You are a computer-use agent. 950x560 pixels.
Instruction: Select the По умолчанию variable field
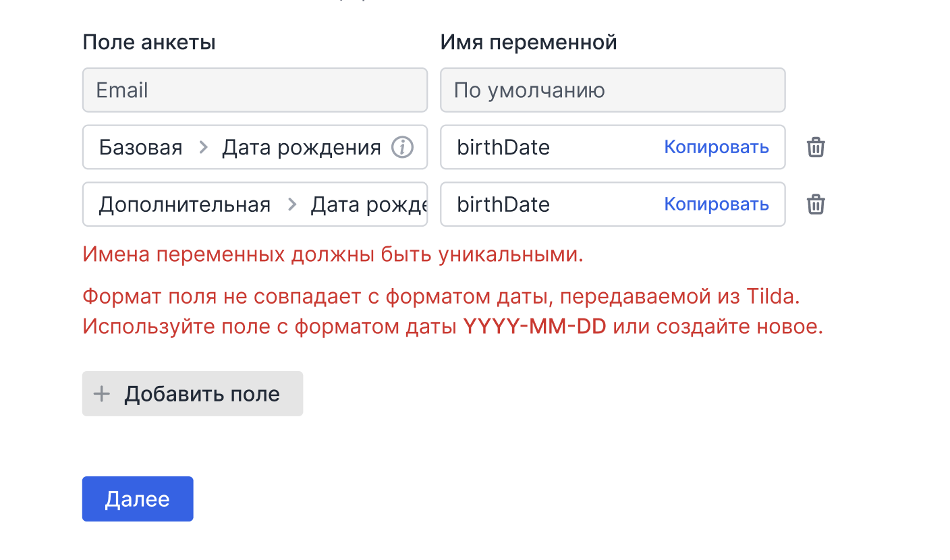(613, 90)
